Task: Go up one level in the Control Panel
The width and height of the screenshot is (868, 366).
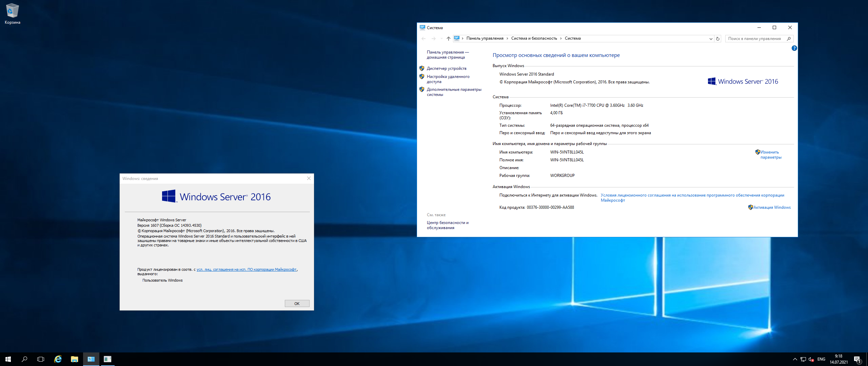Action: click(x=448, y=39)
